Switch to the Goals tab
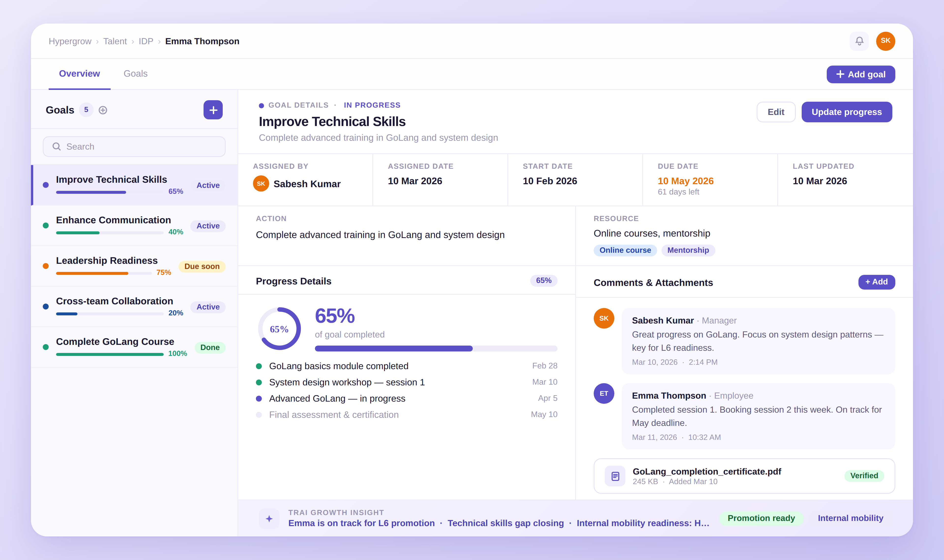 click(x=135, y=74)
